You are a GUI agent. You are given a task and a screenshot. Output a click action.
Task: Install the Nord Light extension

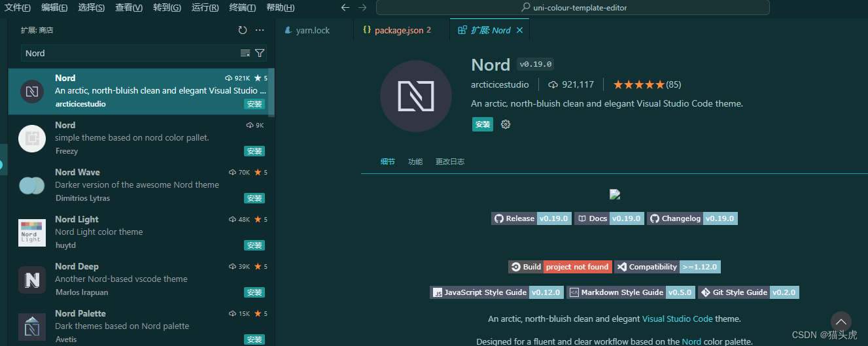(254, 245)
